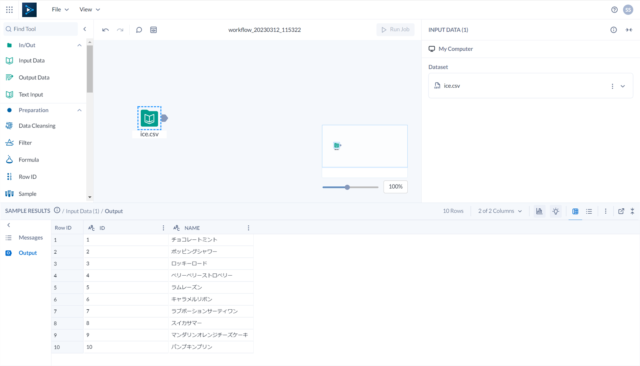Open the Input Data info icon
The width and height of the screenshot is (640, 366).
tap(613, 30)
